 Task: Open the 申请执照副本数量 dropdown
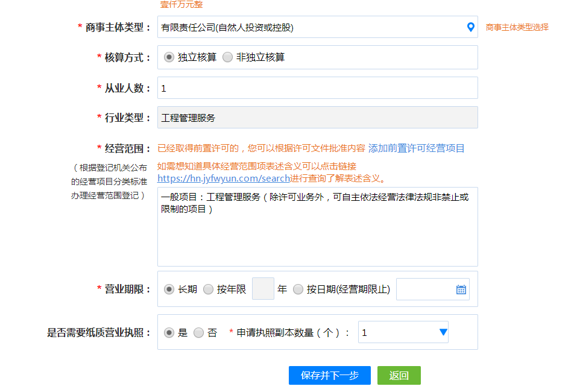(403, 332)
